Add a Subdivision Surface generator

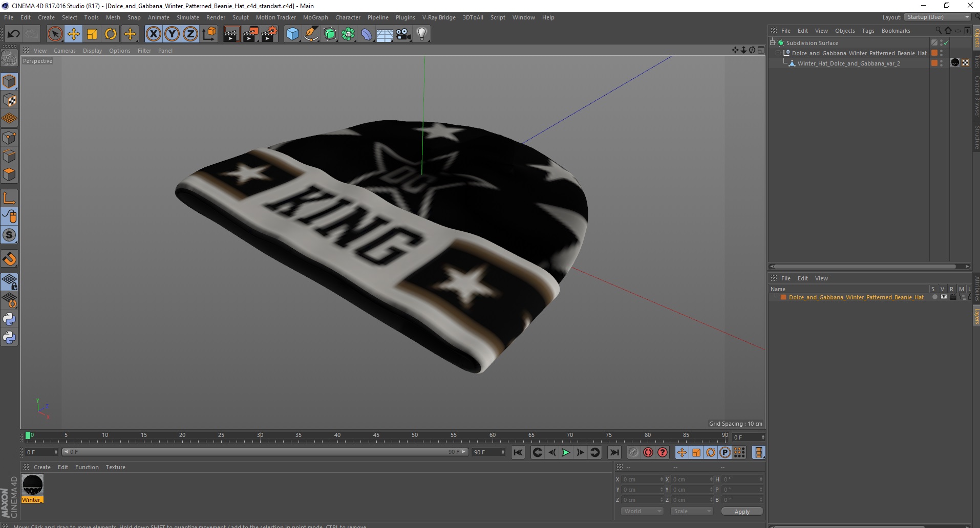[x=330, y=34]
